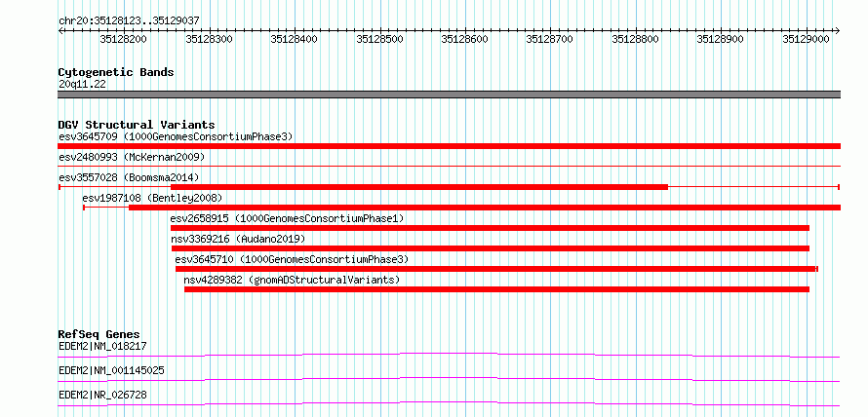Select the 20q11.22 band label
Viewport: 868px width, 417px height.
click(x=82, y=85)
